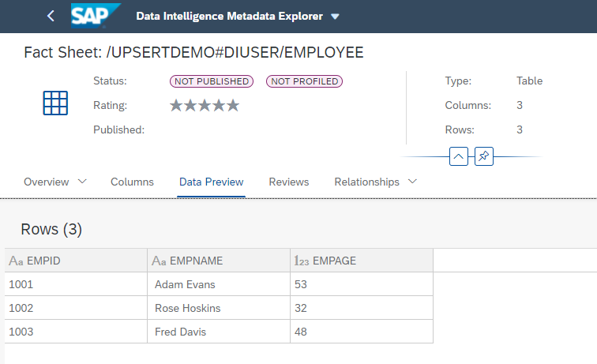The image size is (597, 364).
Task: Expand the Relationships tab dropdown arrow
Action: [x=411, y=182]
